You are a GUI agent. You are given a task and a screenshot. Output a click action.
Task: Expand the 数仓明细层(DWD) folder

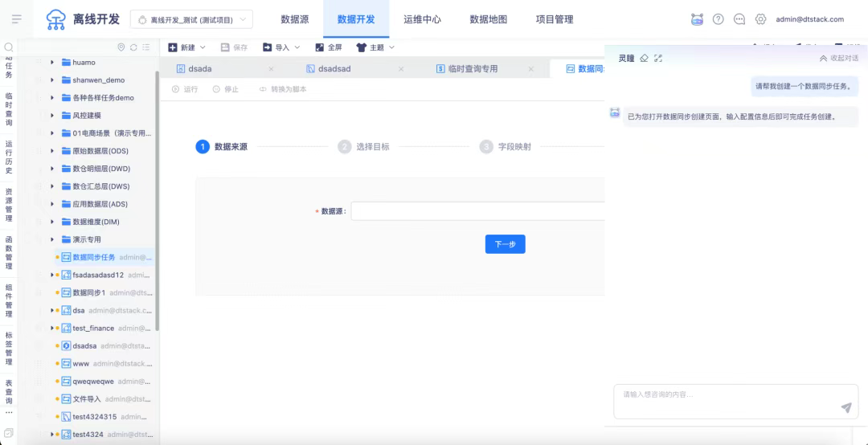click(52, 169)
